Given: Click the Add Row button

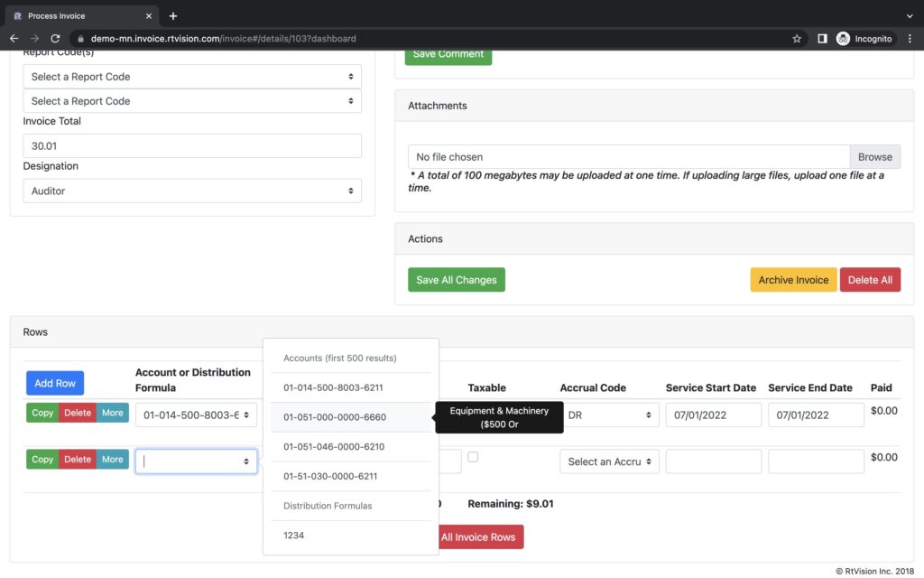Looking at the screenshot, I should 54,382.
